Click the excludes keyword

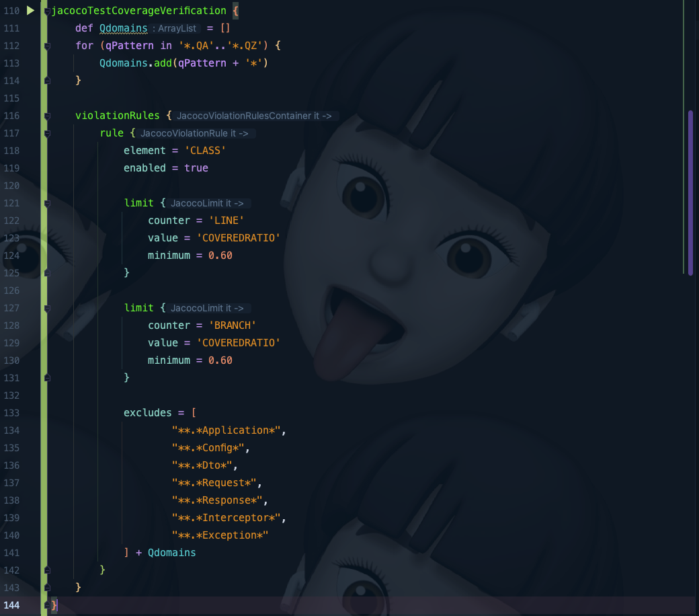point(148,413)
